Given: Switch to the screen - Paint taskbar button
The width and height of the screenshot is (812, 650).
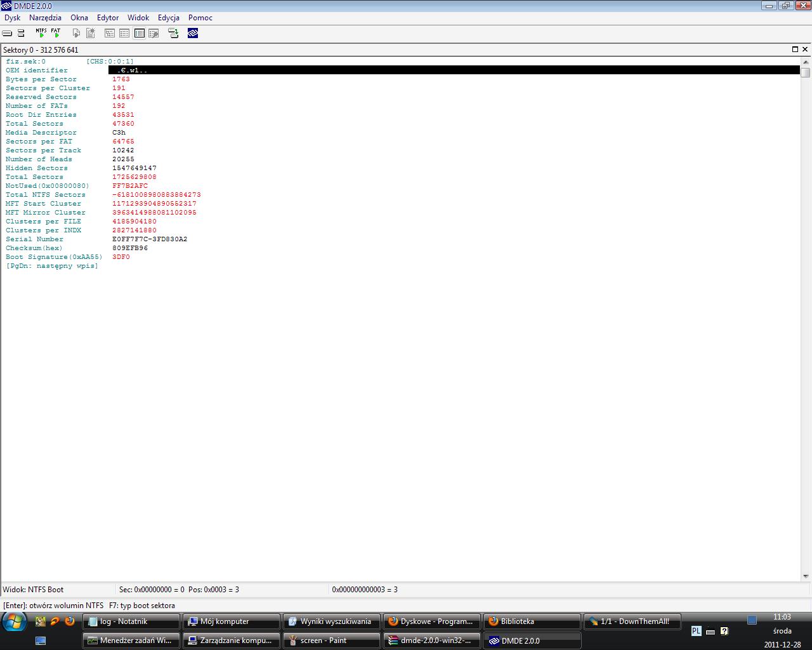Looking at the screenshot, I should coord(332,640).
